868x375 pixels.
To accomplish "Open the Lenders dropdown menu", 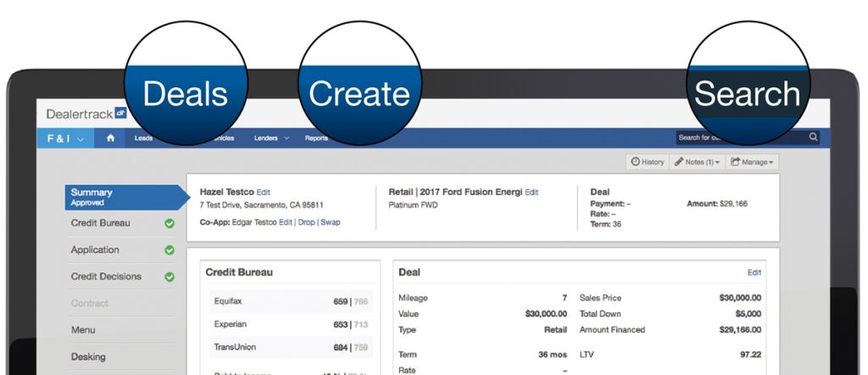I will (x=271, y=138).
